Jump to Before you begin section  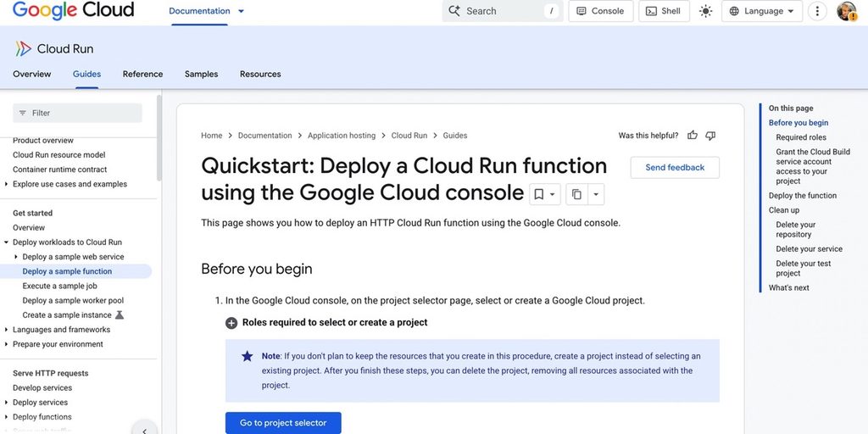click(798, 123)
